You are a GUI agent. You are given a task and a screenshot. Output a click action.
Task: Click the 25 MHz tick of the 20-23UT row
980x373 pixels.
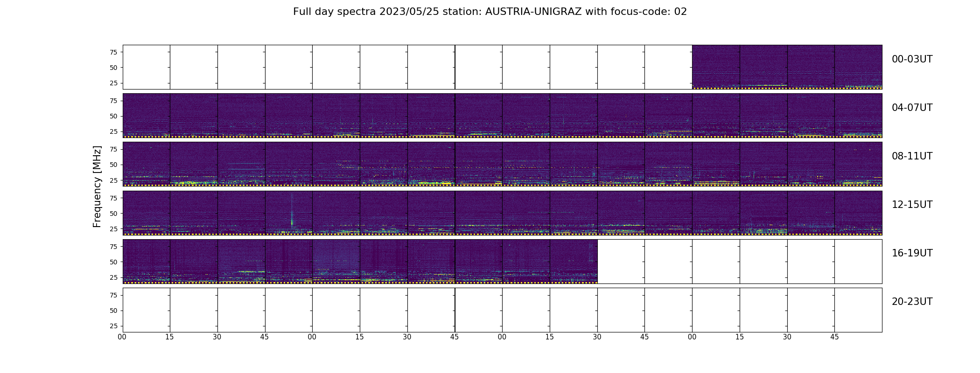click(x=113, y=326)
